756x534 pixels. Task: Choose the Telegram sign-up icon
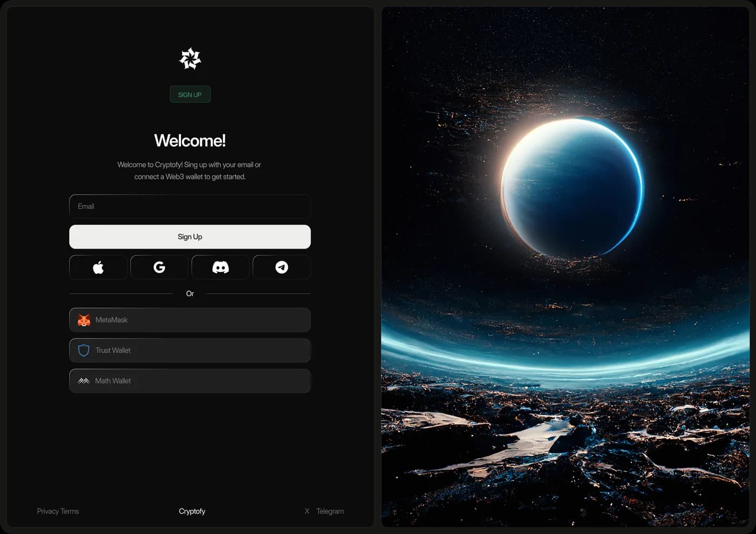point(282,267)
